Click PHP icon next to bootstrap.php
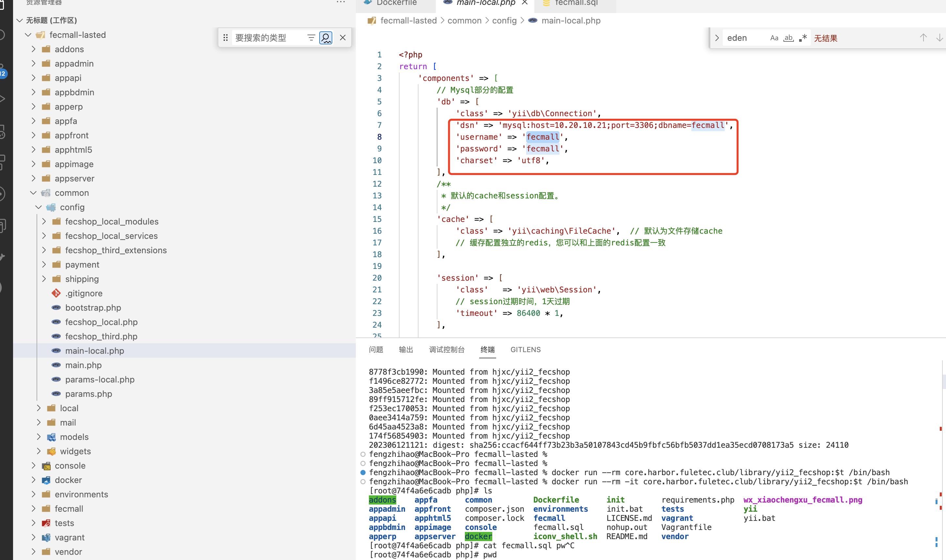The image size is (946, 560). [x=56, y=307]
